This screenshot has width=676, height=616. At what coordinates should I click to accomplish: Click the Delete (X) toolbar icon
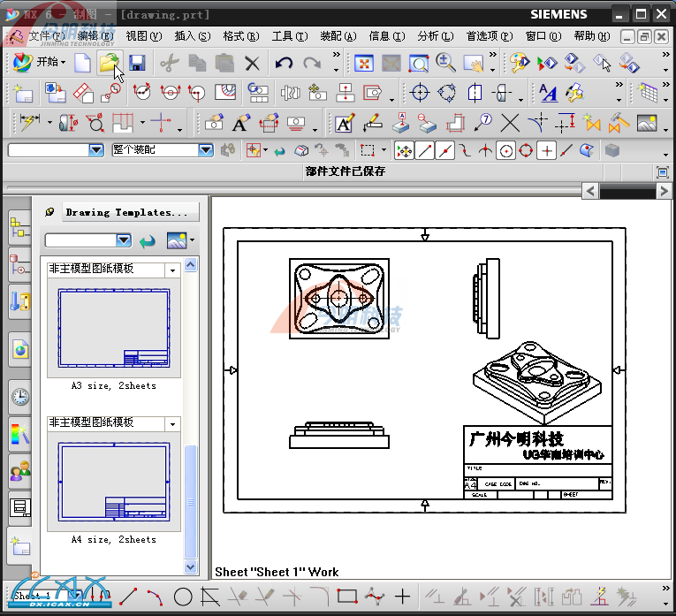[253, 63]
